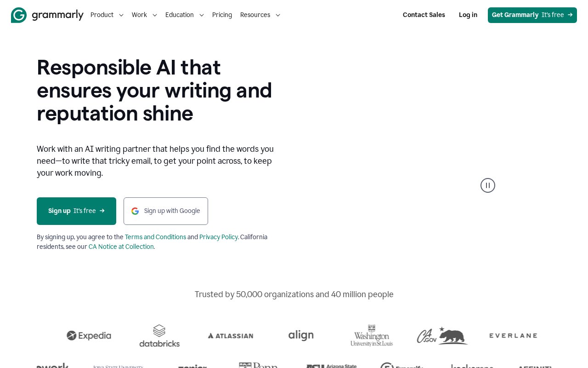This screenshot has width=588, height=368.
Task: Click the Atlassian logo
Action: (230, 336)
